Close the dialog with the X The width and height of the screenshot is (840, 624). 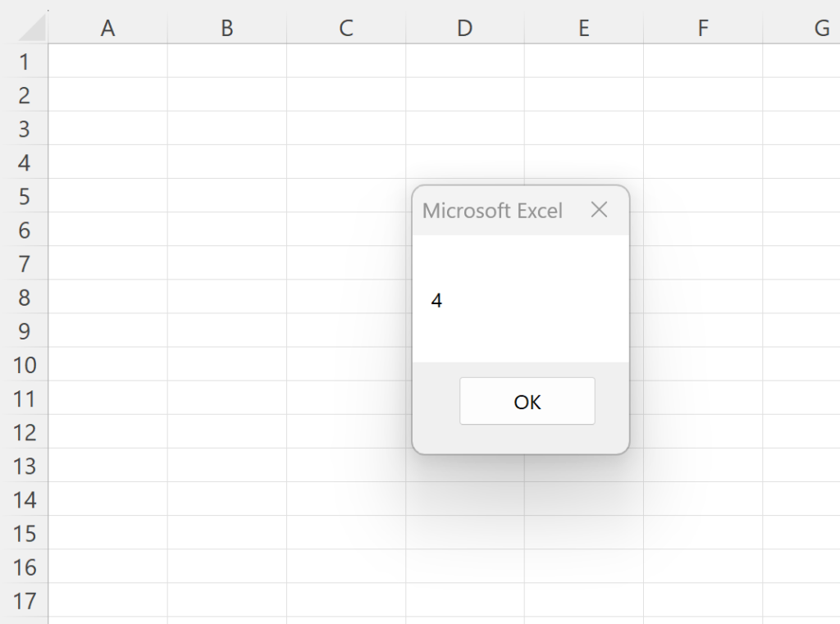(599, 210)
